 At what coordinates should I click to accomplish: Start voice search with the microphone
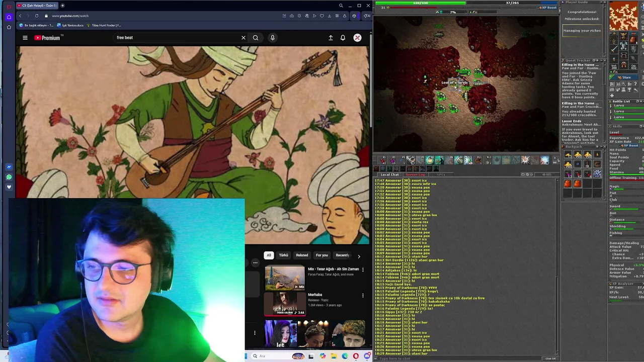click(x=272, y=38)
